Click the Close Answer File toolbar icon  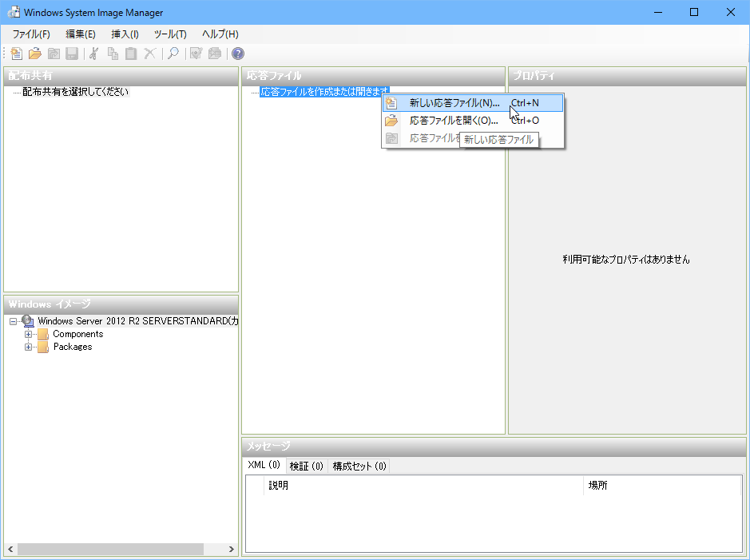[x=54, y=54]
